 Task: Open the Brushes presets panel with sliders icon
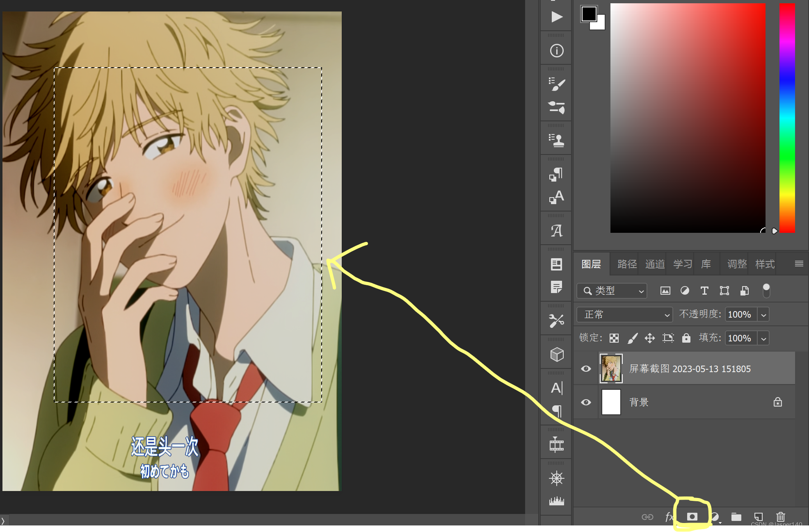pos(557,107)
